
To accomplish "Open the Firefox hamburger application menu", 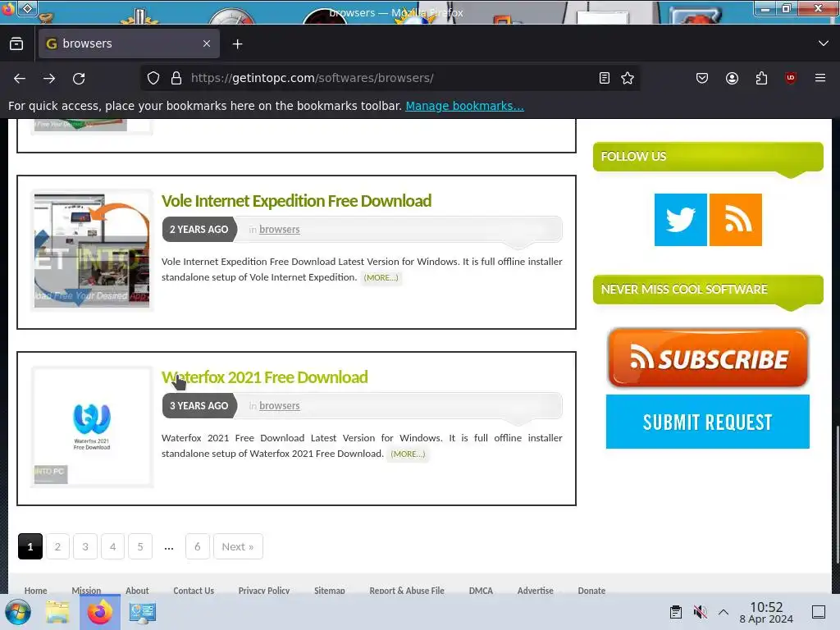I will 820,78.
